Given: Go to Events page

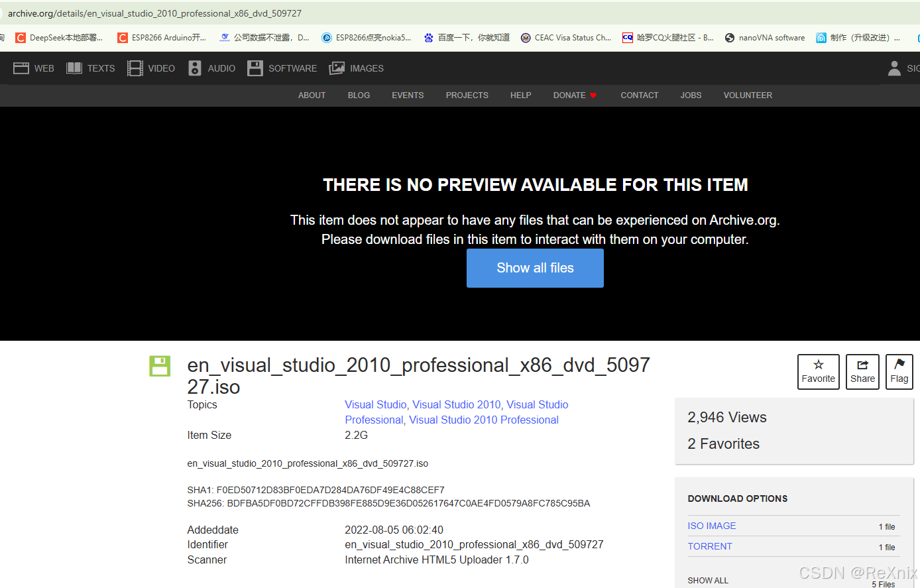Looking at the screenshot, I should (408, 95).
